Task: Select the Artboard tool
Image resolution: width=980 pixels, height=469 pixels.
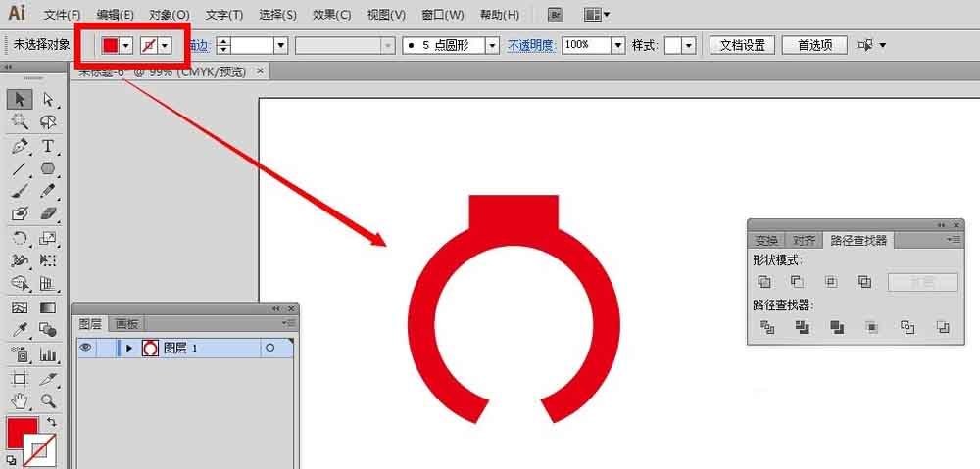Action: point(20,378)
